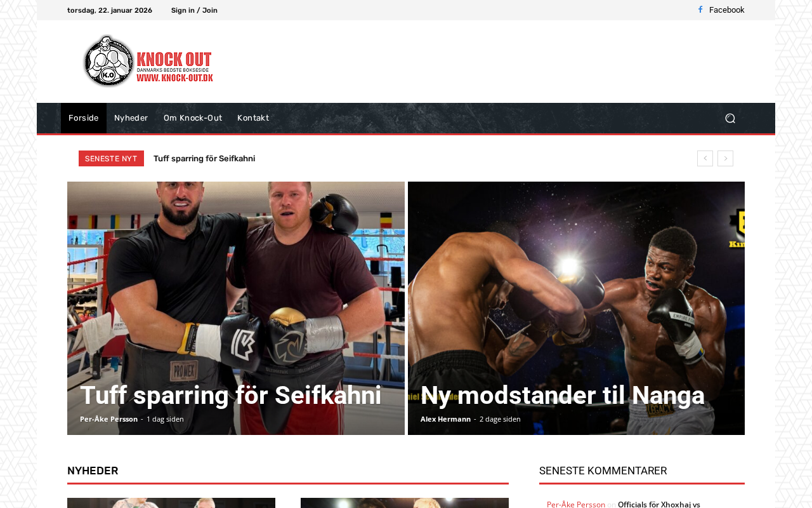812x508 pixels.
Task: Open ticker headline Tuff sparring för Seifkahni
Action: click(204, 159)
